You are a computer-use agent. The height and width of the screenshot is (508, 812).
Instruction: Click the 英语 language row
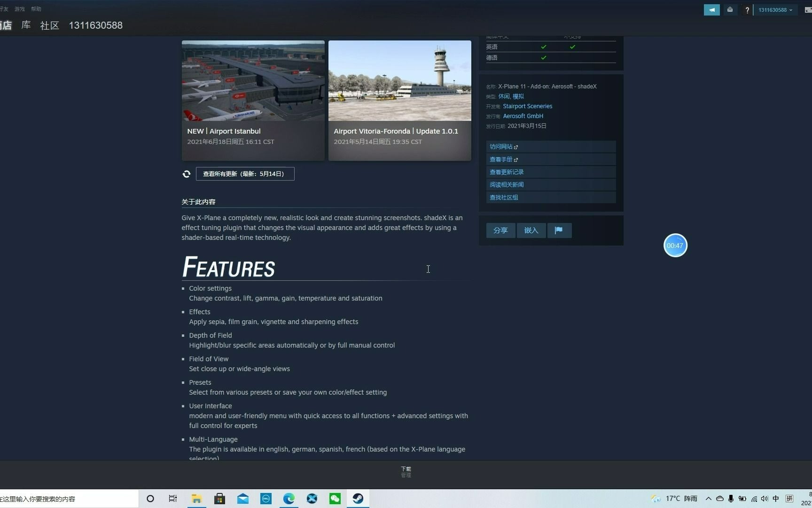[x=551, y=47]
